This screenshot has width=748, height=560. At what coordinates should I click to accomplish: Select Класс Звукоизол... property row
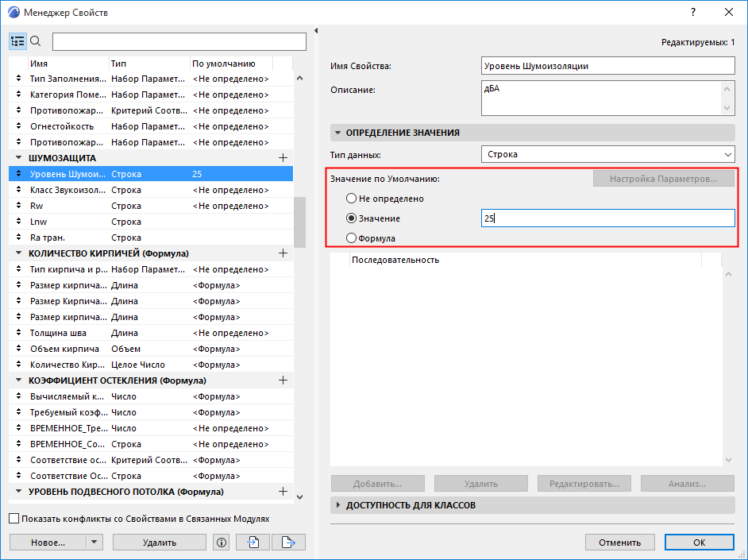tap(151, 190)
